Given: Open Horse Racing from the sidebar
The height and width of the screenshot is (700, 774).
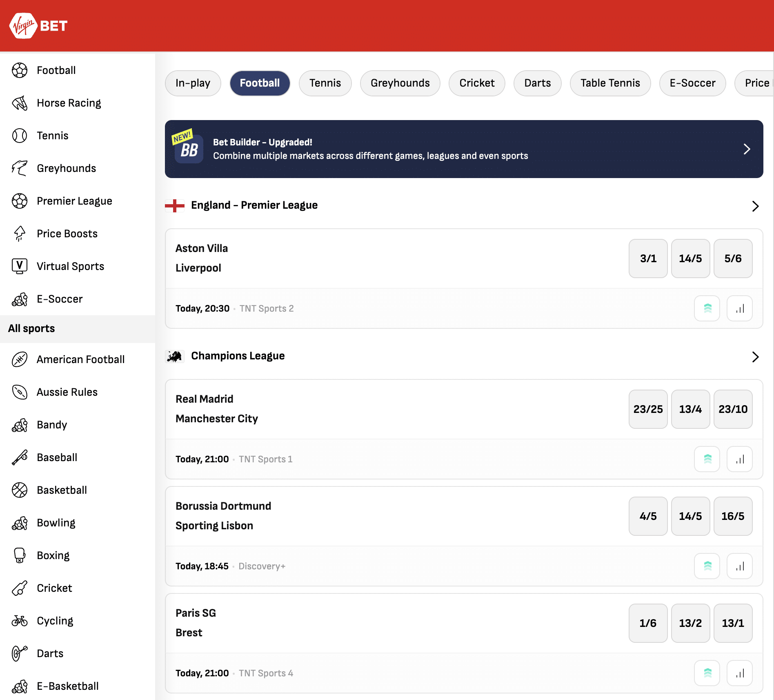Looking at the screenshot, I should tap(68, 103).
